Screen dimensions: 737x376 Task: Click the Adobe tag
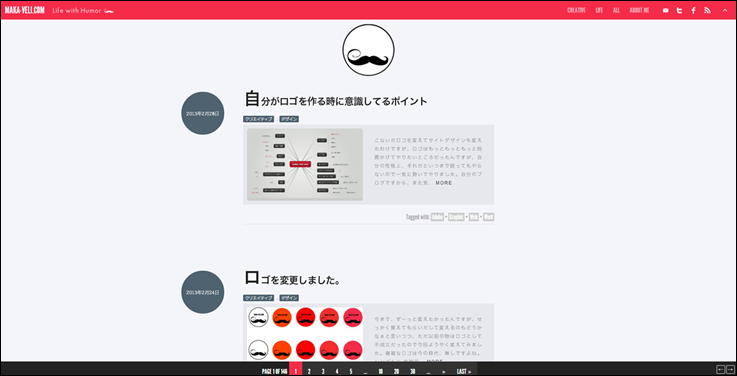pyautogui.click(x=438, y=217)
